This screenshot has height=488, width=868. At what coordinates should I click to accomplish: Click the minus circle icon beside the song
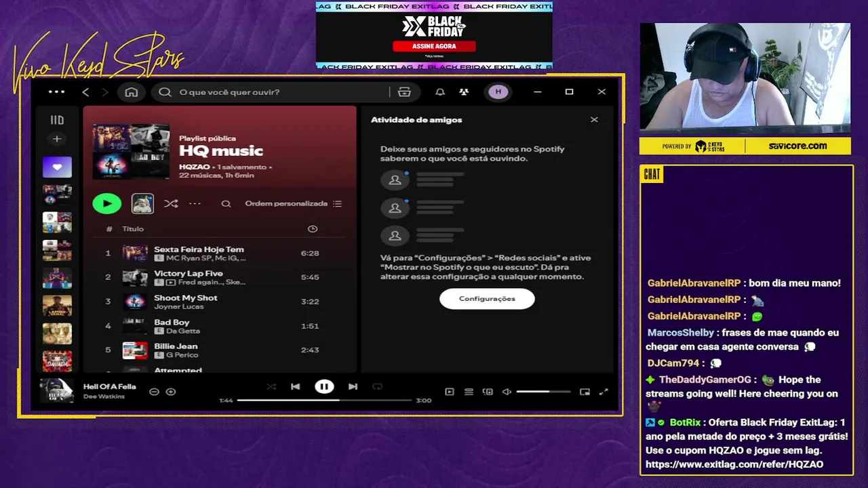tap(154, 392)
